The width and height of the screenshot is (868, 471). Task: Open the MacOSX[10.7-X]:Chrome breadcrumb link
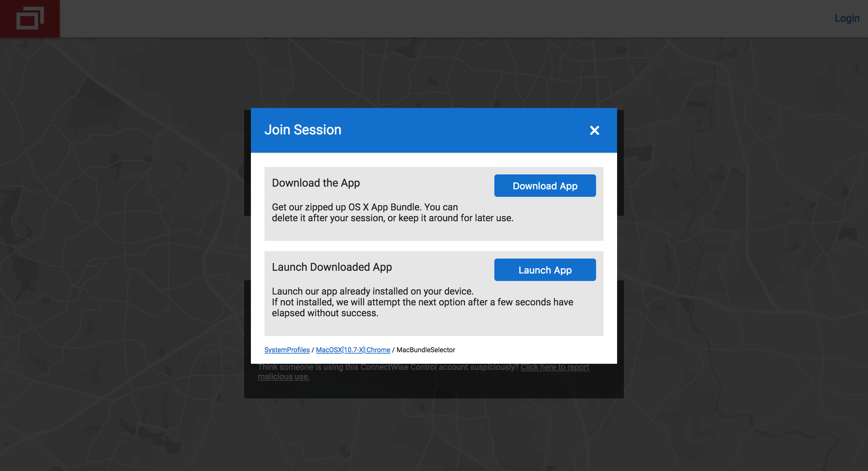pos(353,350)
